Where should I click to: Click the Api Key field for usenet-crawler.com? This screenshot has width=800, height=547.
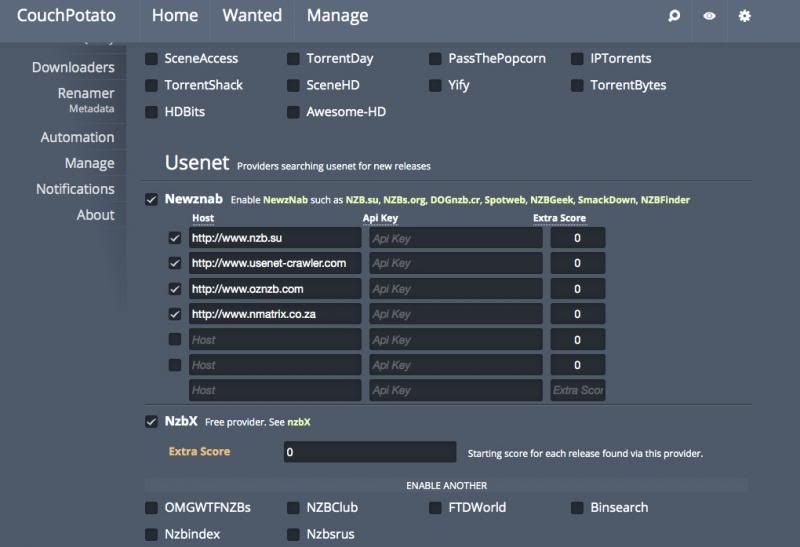coord(455,263)
